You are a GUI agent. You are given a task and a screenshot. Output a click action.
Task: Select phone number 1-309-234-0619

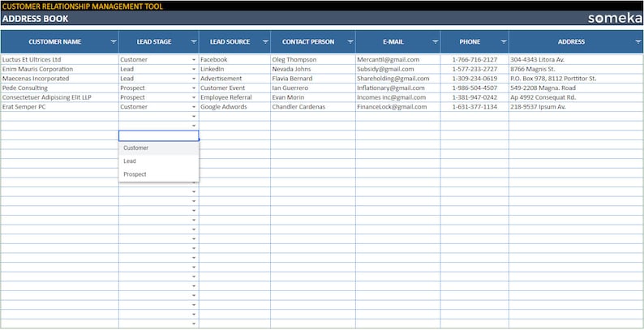(x=474, y=79)
